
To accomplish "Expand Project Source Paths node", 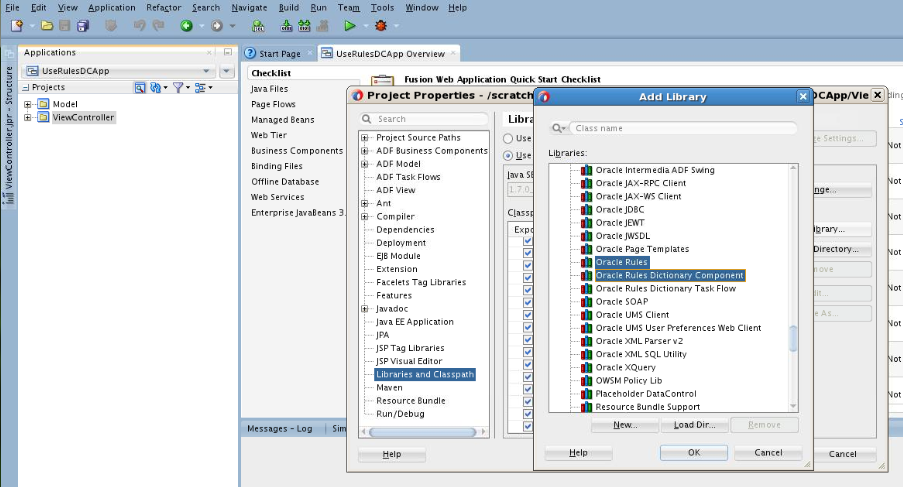I will tap(365, 138).
